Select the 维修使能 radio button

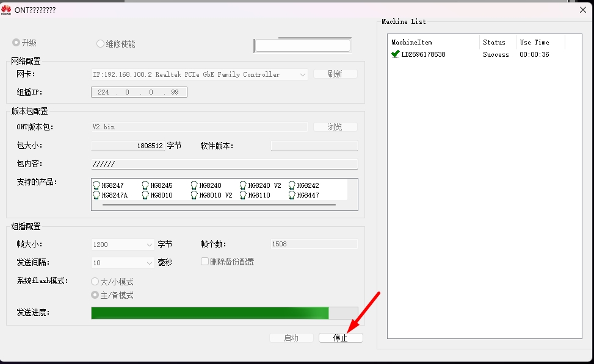click(101, 44)
